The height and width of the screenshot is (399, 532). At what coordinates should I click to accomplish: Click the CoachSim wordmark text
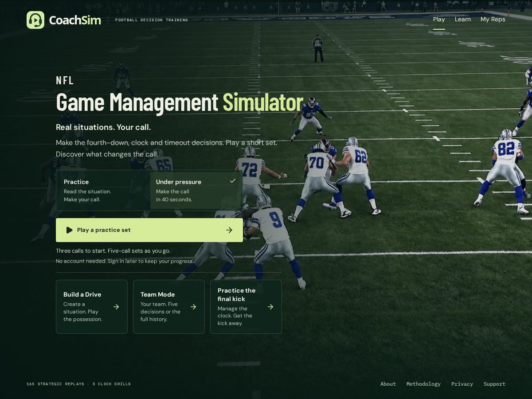pos(75,20)
